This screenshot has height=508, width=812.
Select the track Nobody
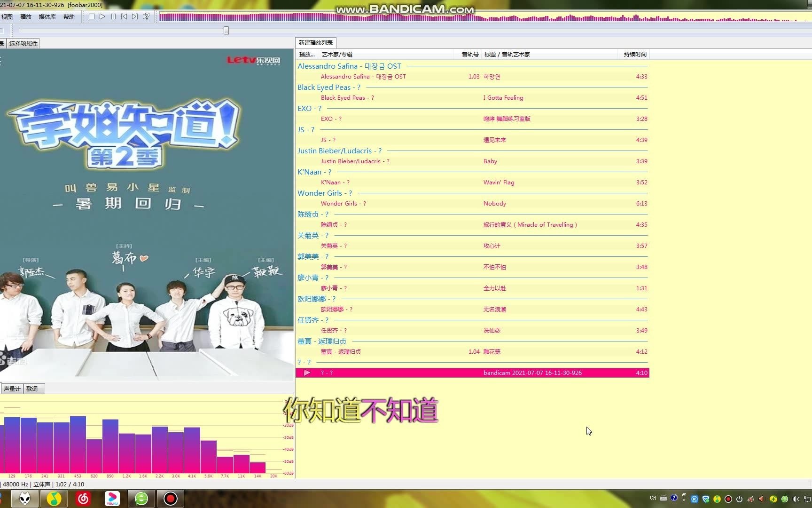[472, 204]
